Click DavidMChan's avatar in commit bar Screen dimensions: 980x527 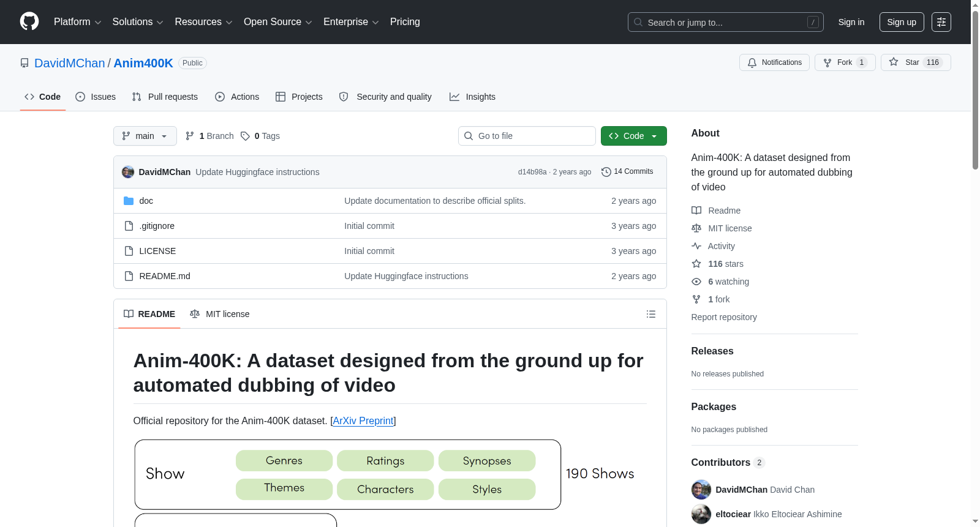tap(128, 172)
